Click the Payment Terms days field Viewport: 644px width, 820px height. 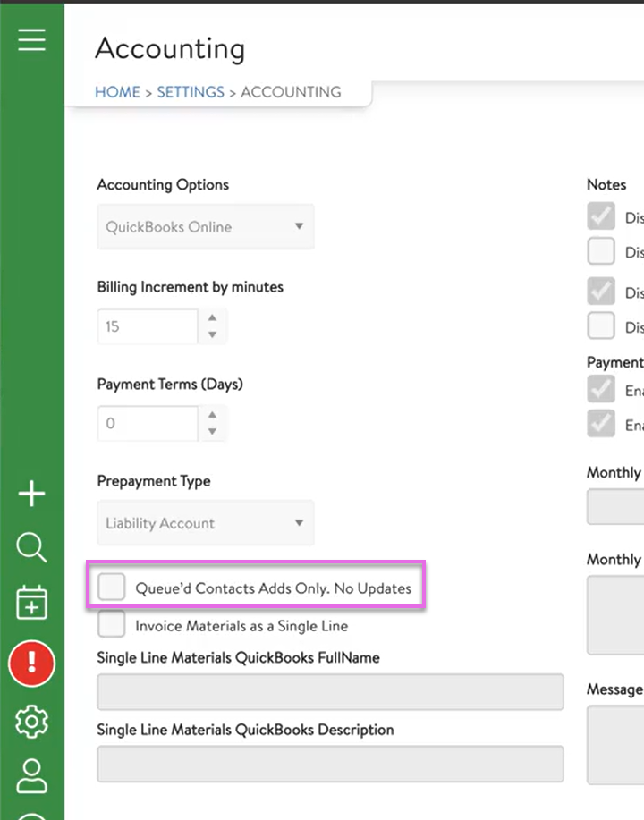coord(148,424)
